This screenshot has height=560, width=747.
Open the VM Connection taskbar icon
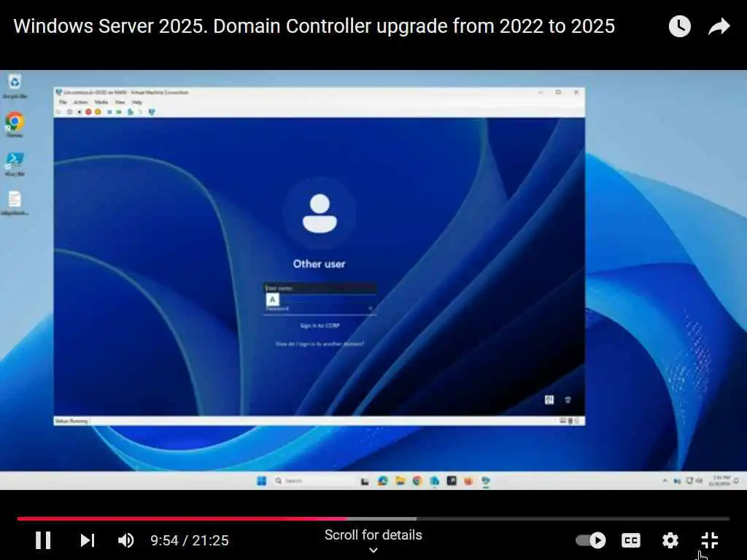485,481
